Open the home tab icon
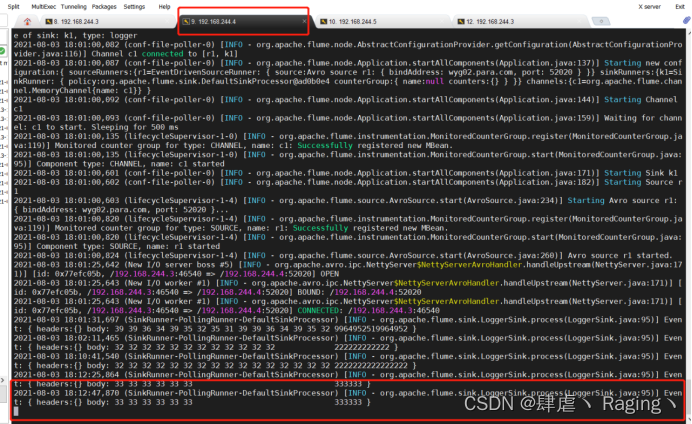 (27, 22)
